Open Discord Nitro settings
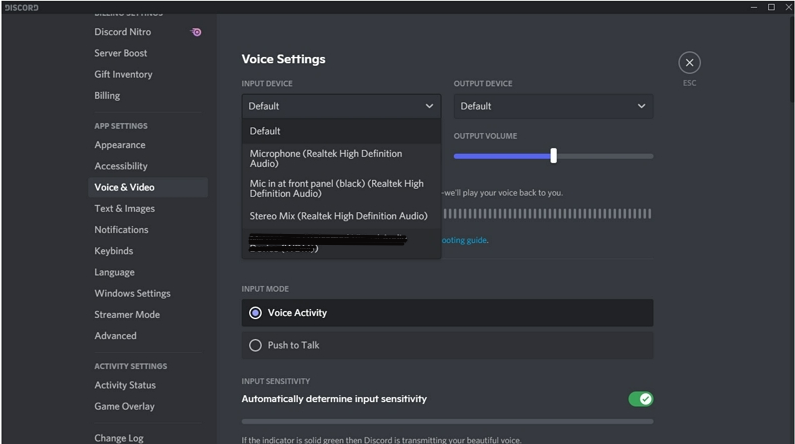 123,32
